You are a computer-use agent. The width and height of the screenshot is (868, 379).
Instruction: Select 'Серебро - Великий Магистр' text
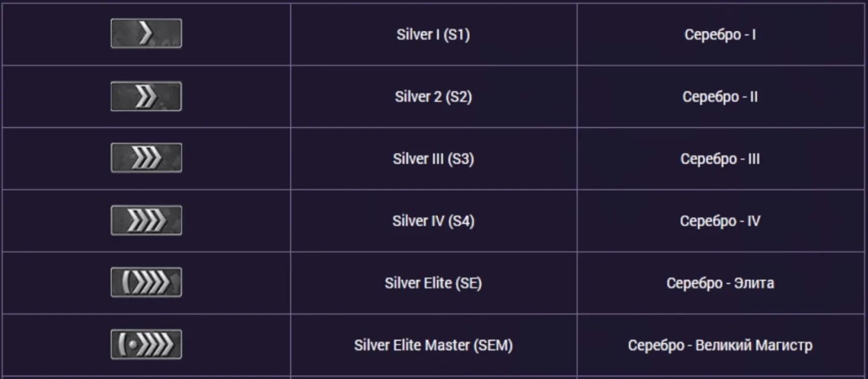point(720,345)
